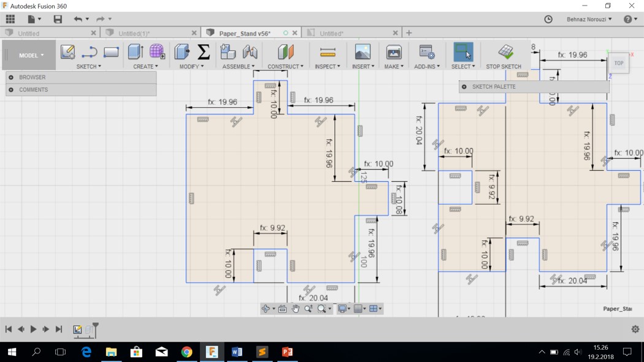Expand the MODIFY menu
Image resolution: width=644 pixels, height=362 pixels.
click(191, 66)
